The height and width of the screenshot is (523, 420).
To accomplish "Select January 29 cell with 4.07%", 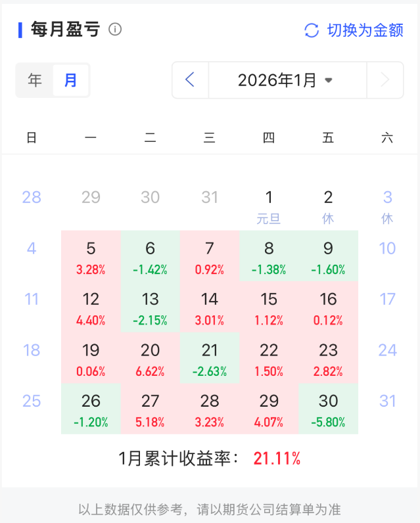I will (268, 409).
